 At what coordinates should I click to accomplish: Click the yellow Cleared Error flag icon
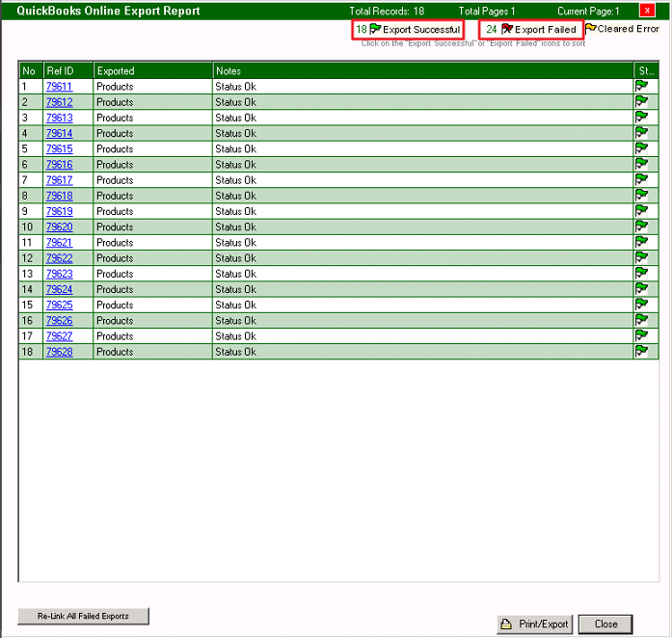[x=591, y=29]
